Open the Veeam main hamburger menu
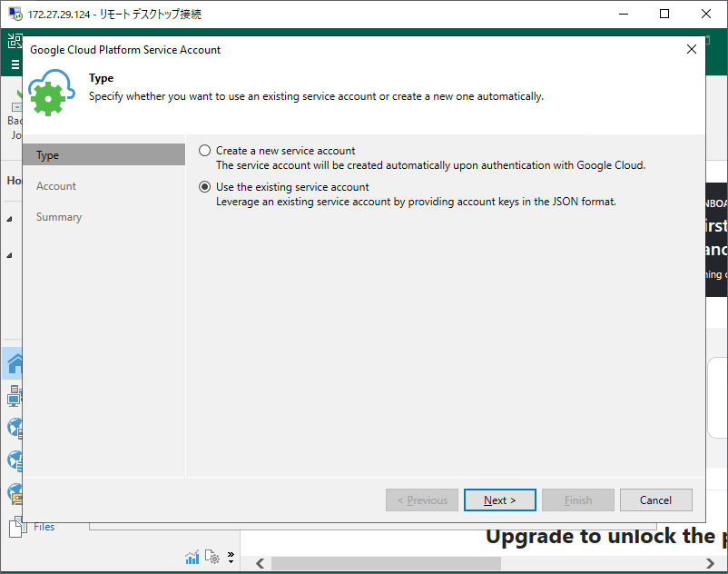Viewport: 728px width, 574px height. 15,64
